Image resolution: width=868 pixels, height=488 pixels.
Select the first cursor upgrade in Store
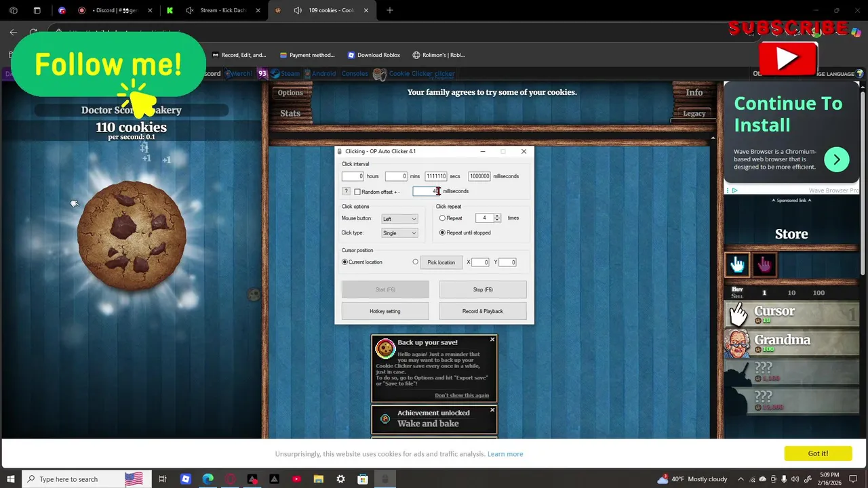point(737,265)
